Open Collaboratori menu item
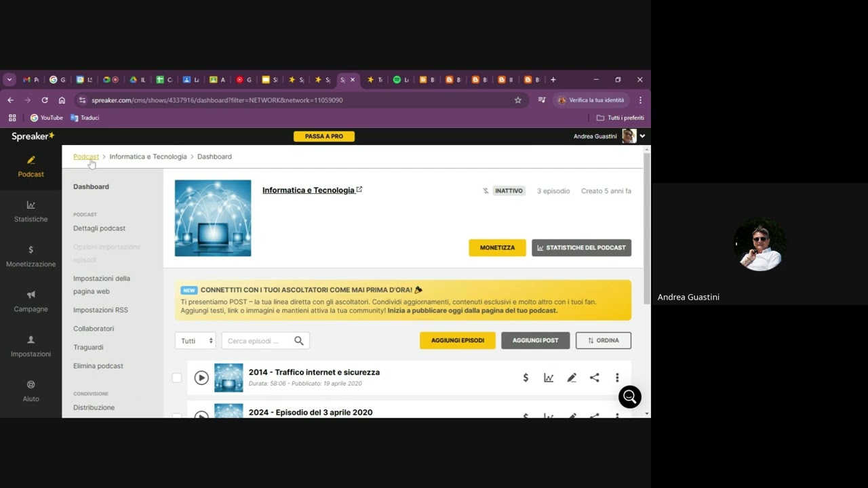Screen dimensions: 868x488 tap(94, 329)
